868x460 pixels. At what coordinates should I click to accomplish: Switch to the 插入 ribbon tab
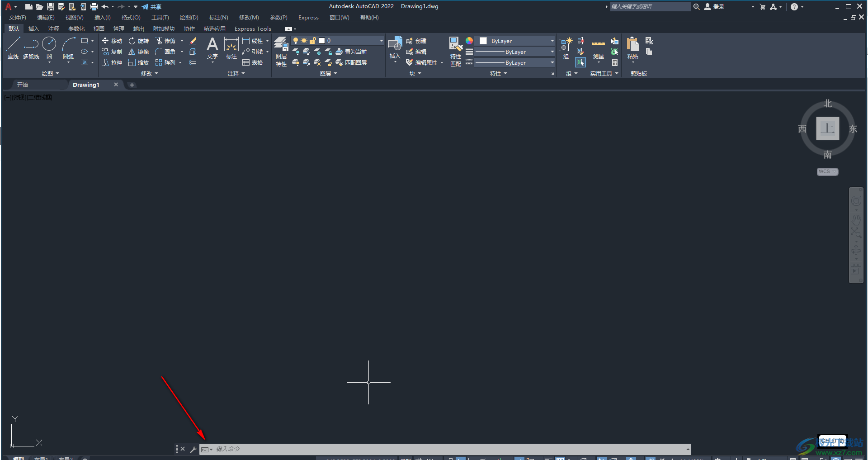coord(33,29)
